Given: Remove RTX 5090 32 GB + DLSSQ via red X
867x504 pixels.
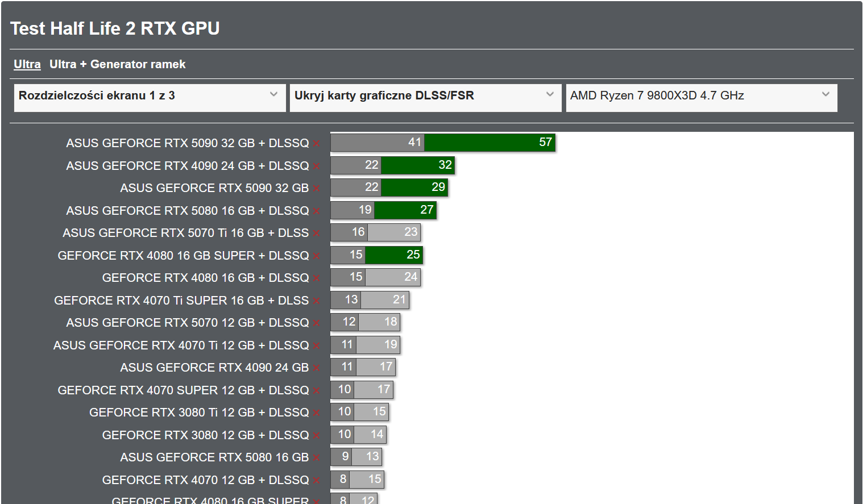Looking at the screenshot, I should 317,144.
